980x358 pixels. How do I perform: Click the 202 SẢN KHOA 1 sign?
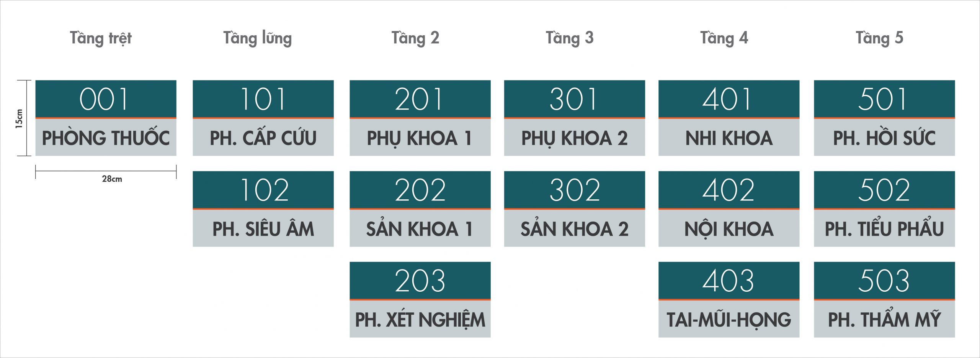420,209
